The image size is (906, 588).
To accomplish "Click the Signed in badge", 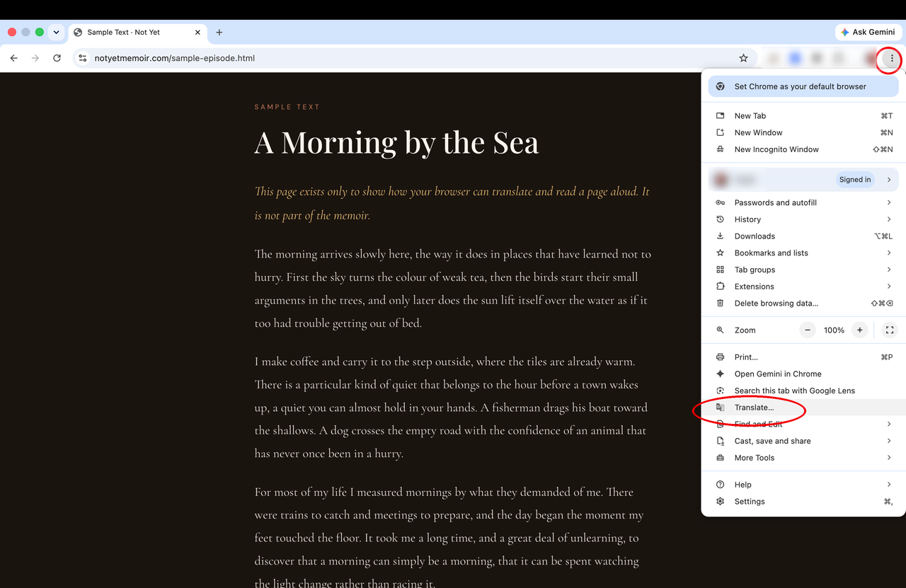I will click(x=855, y=180).
